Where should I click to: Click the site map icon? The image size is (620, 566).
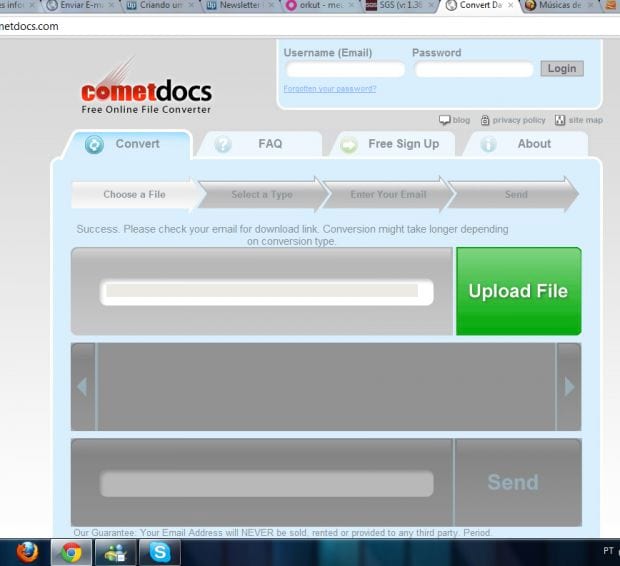coord(560,120)
